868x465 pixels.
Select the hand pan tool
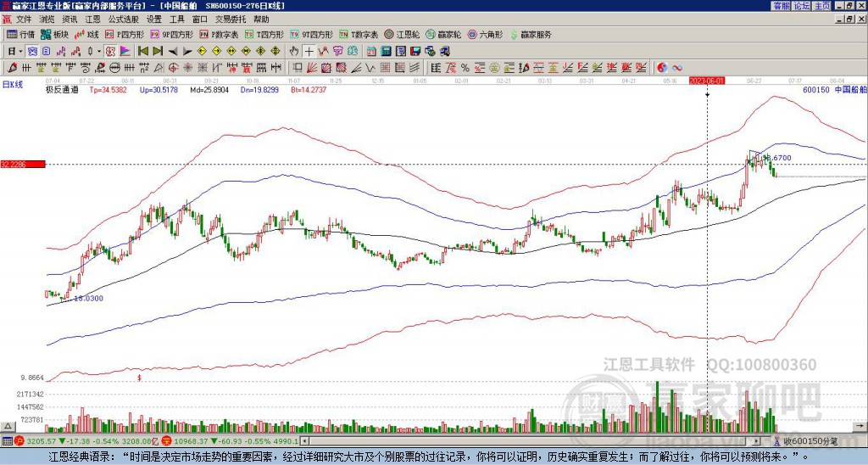294,52
